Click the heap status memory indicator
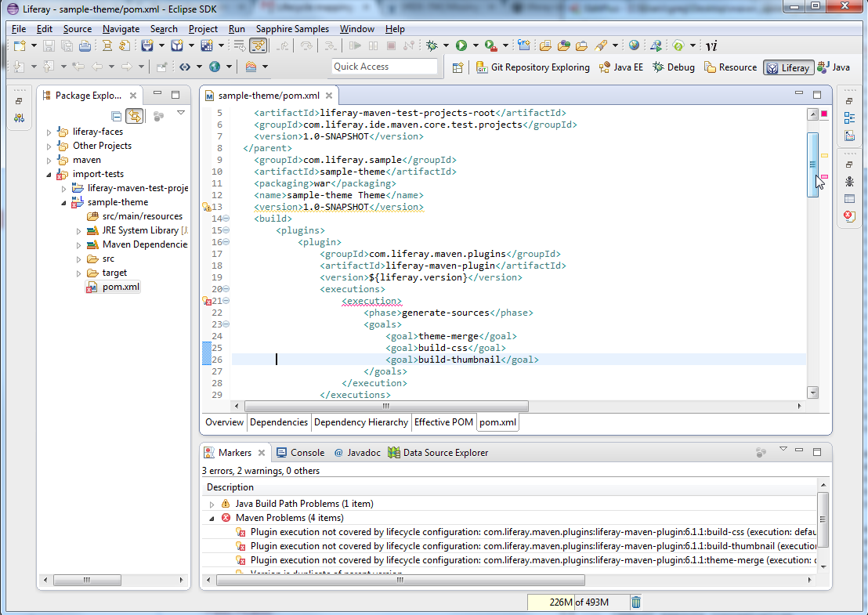This screenshot has height=615, width=868. pos(578,602)
